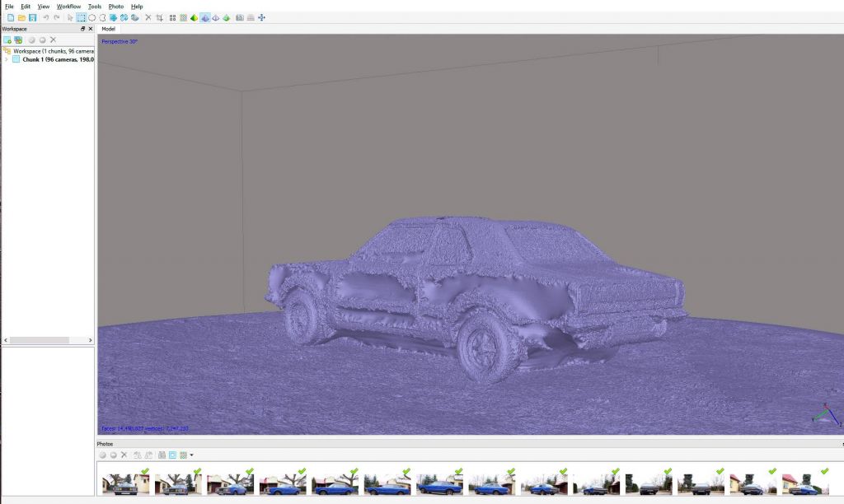Expand the Chunk 1 tree node
844x504 pixels.
7,59
